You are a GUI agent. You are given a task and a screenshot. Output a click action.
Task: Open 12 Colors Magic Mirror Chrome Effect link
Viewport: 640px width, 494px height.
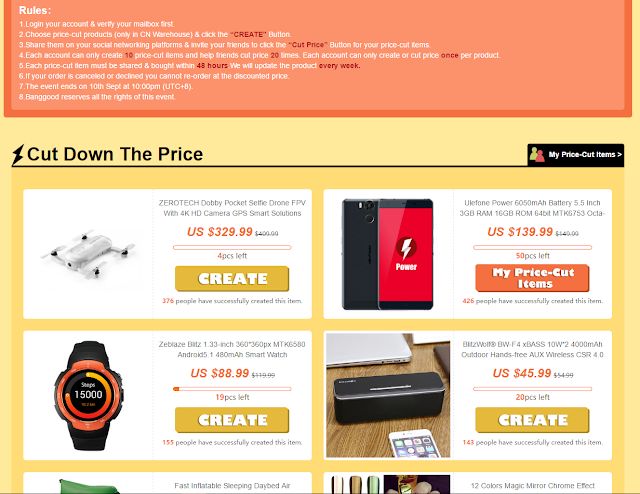click(532, 486)
